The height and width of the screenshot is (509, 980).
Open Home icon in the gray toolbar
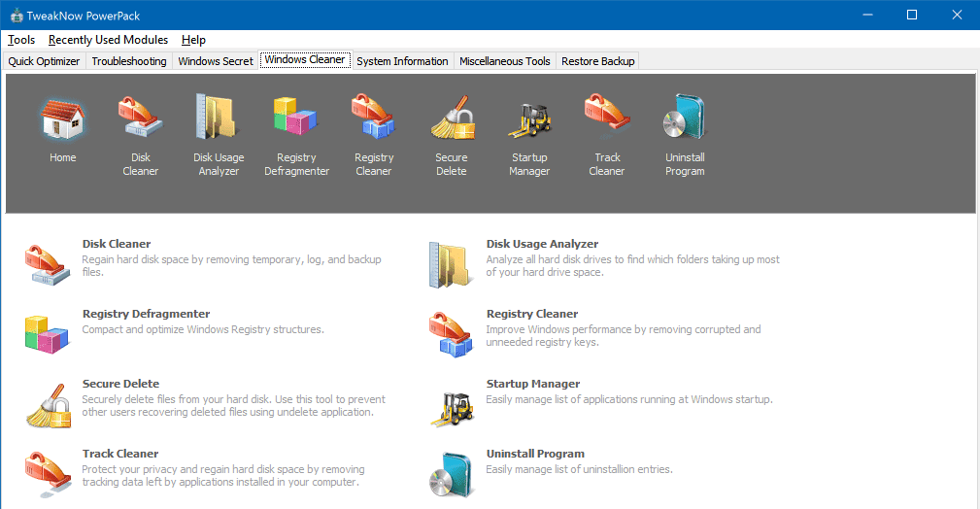(62, 119)
